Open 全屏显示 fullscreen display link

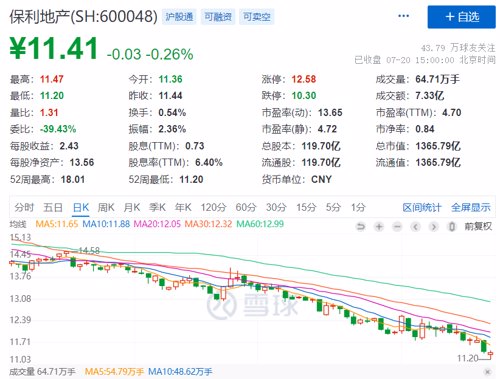(471, 208)
